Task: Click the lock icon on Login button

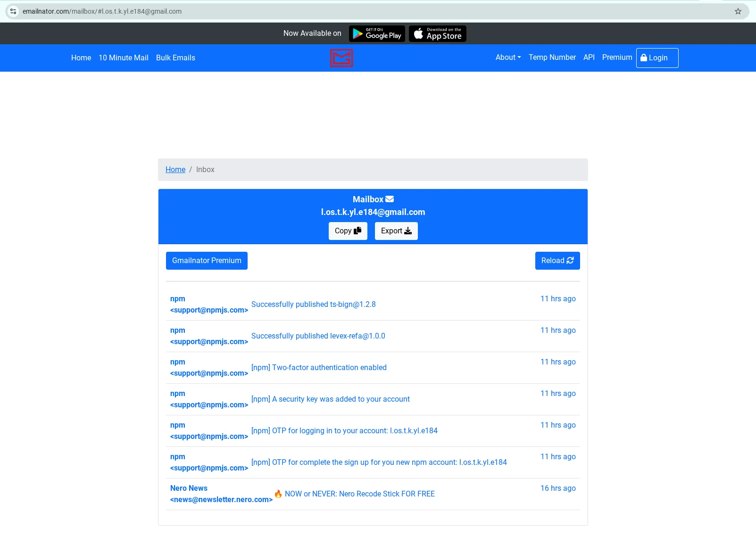Action: pyautogui.click(x=644, y=58)
